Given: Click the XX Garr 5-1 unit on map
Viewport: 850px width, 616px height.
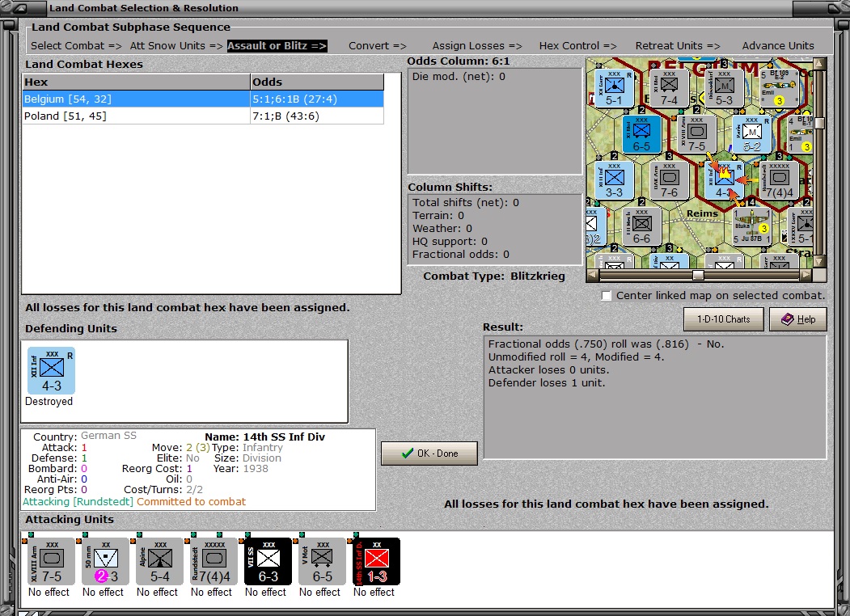Looking at the screenshot, I should (x=614, y=88).
